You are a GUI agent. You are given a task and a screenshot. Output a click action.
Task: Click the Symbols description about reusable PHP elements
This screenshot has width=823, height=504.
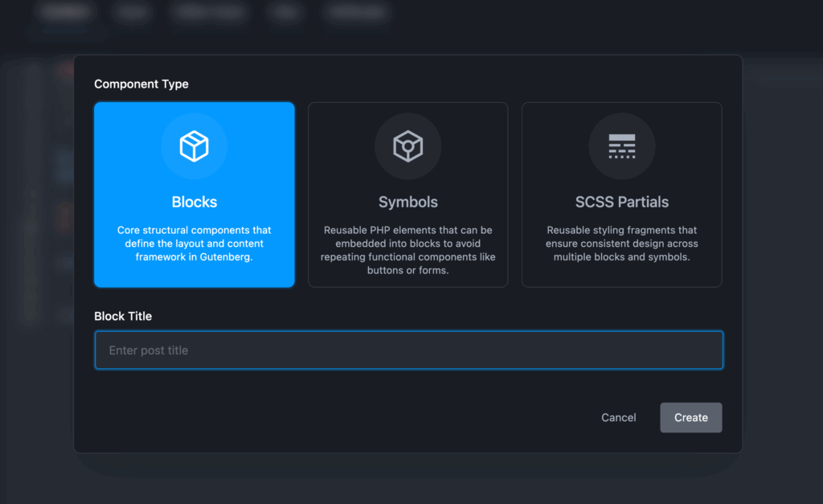click(x=407, y=250)
